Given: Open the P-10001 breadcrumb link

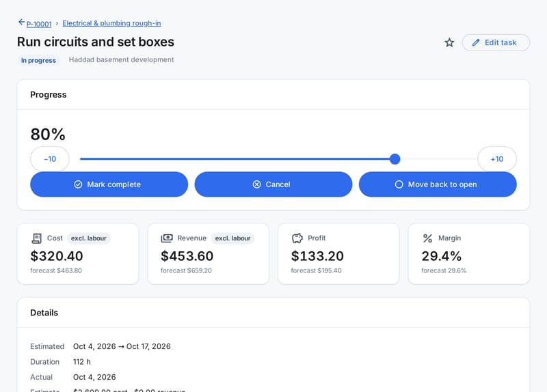Looking at the screenshot, I should point(39,24).
